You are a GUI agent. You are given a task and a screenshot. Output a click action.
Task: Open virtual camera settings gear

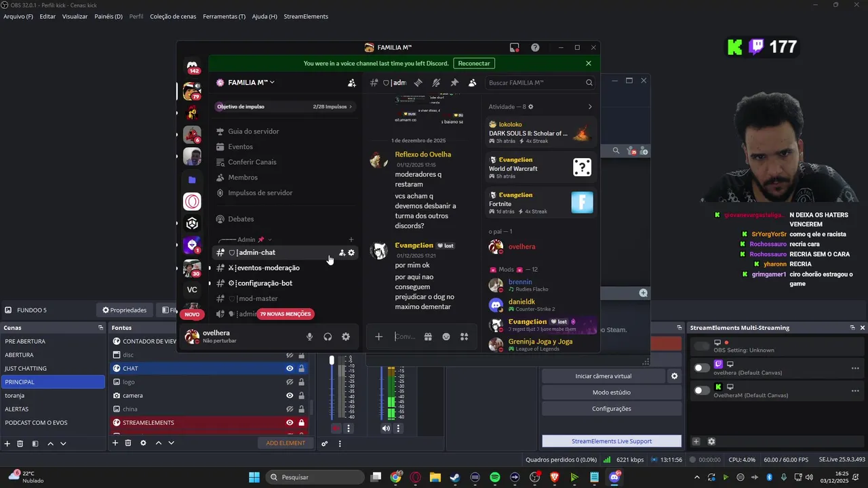point(674,376)
